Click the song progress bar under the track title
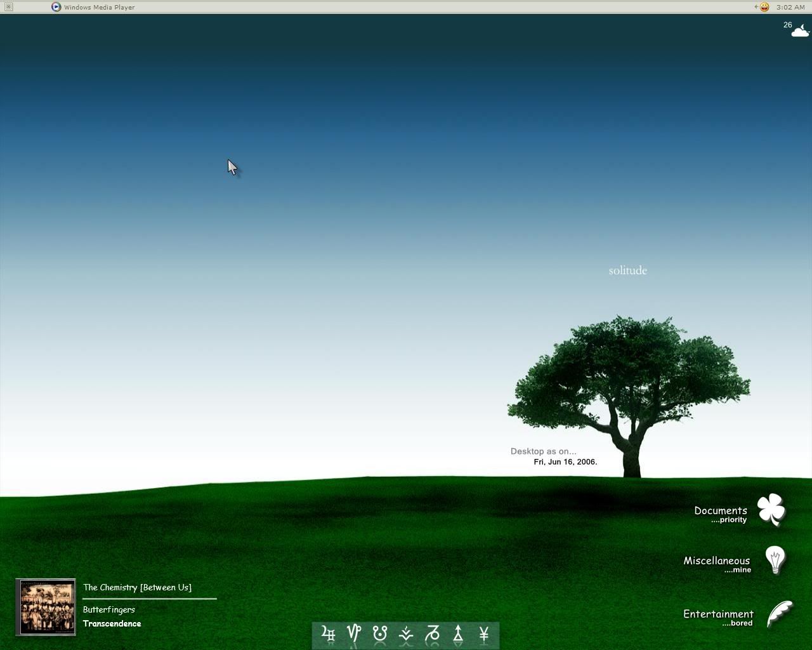Image resolution: width=812 pixels, height=650 pixels. [150, 599]
